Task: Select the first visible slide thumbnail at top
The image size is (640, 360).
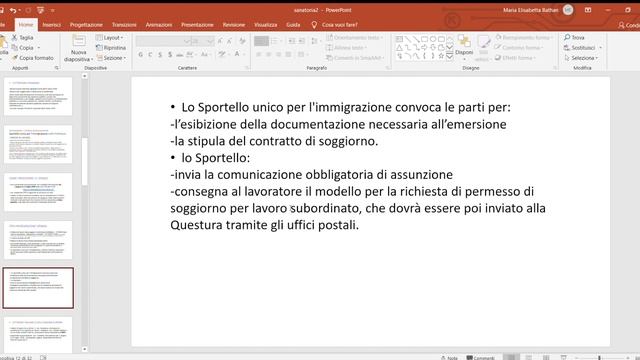Action: tap(38, 96)
